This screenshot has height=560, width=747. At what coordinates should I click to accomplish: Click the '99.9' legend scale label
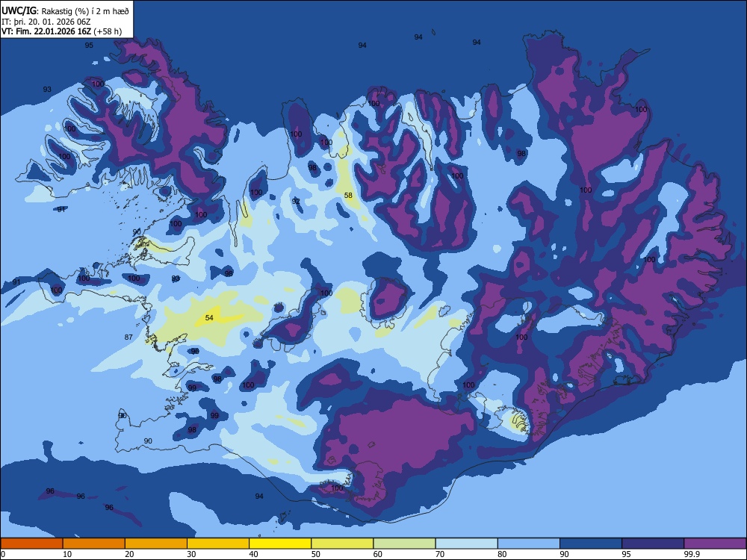click(x=692, y=554)
